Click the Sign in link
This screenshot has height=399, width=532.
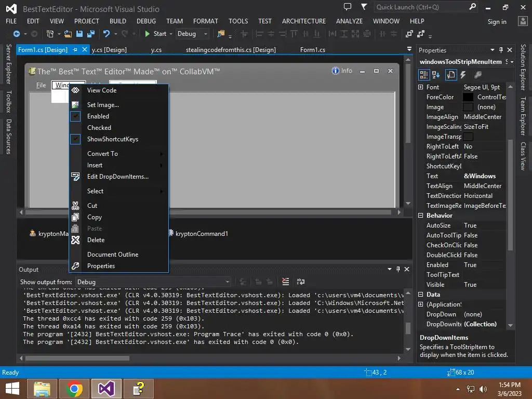tap(497, 22)
